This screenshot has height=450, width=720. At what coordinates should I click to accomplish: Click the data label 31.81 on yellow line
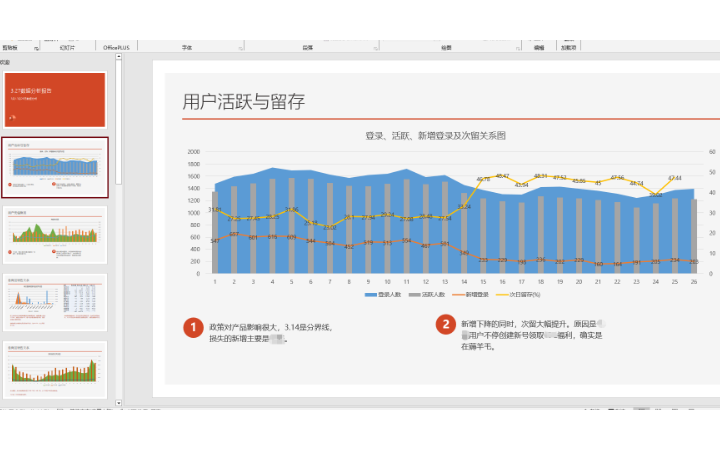(x=214, y=210)
